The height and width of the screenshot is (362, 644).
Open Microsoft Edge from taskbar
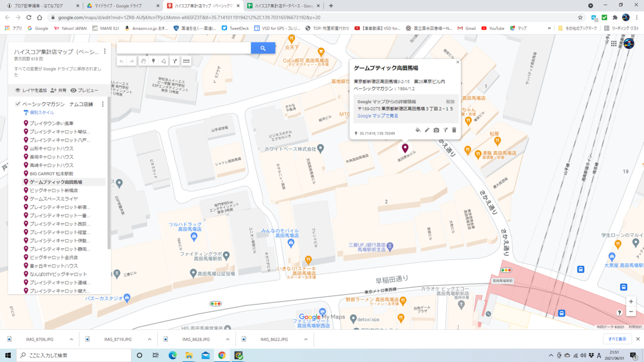tap(173, 355)
